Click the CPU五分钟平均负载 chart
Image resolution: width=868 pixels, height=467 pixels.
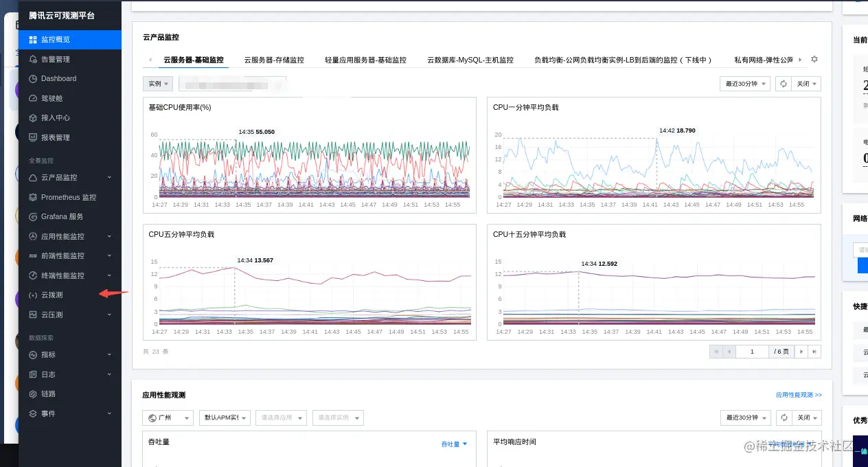click(310, 282)
